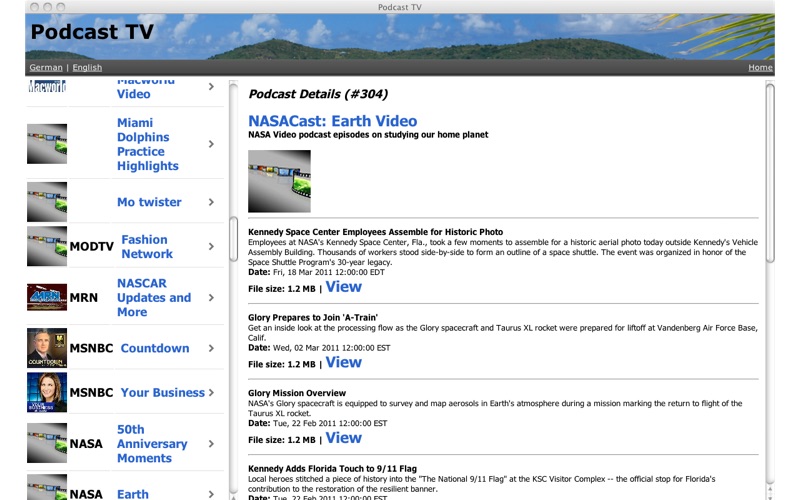
Task: Open the Fashion Network podcast link
Action: pyautogui.click(x=147, y=246)
